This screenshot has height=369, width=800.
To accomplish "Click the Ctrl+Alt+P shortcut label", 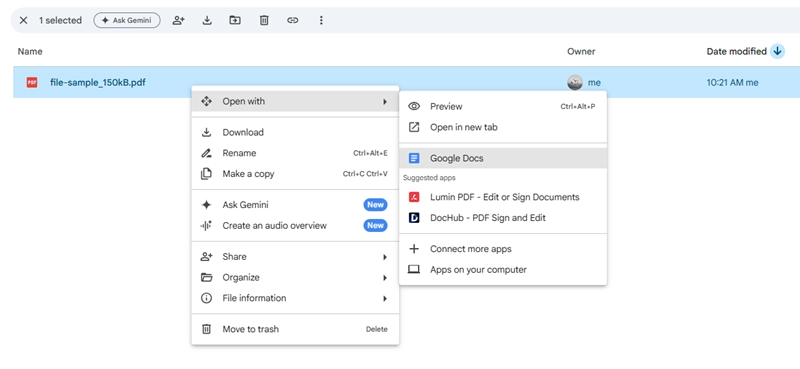I will (x=578, y=107).
